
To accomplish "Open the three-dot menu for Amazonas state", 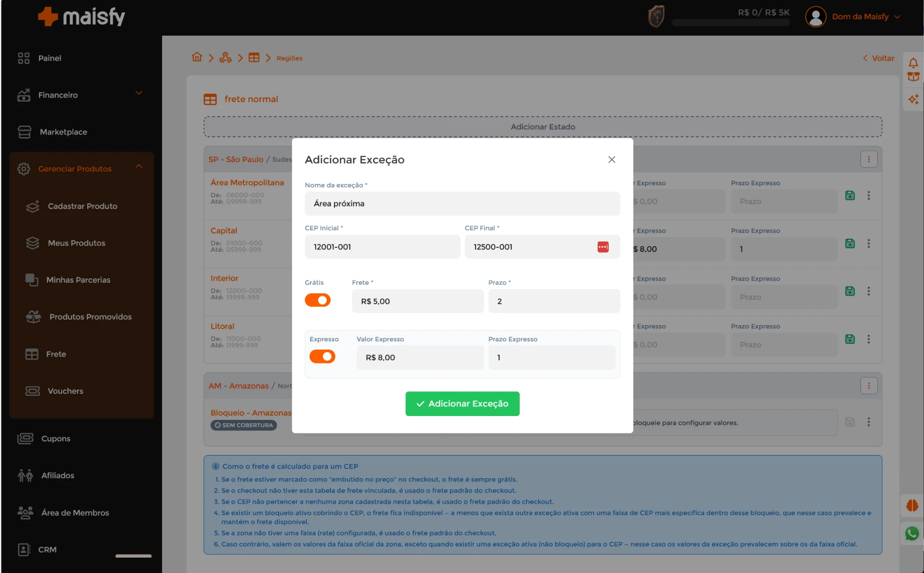I will pyautogui.click(x=869, y=386).
